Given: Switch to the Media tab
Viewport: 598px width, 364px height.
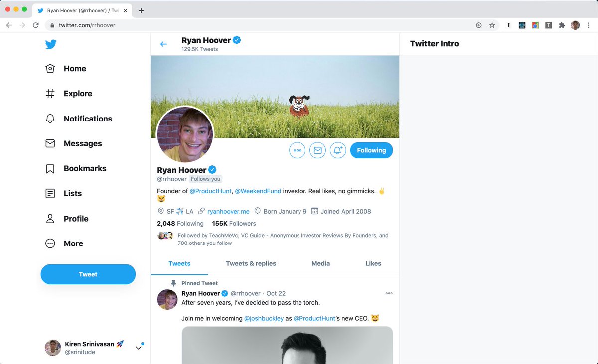Looking at the screenshot, I should (321, 263).
